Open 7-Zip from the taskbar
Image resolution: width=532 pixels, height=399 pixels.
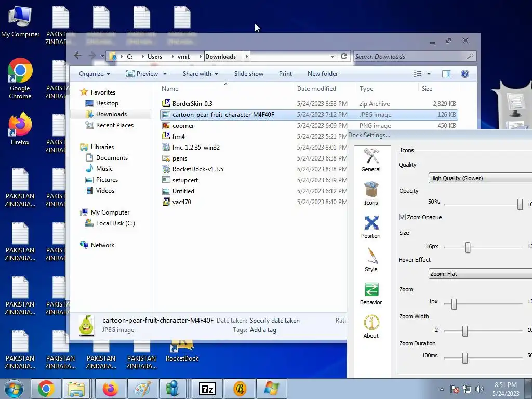click(207, 389)
